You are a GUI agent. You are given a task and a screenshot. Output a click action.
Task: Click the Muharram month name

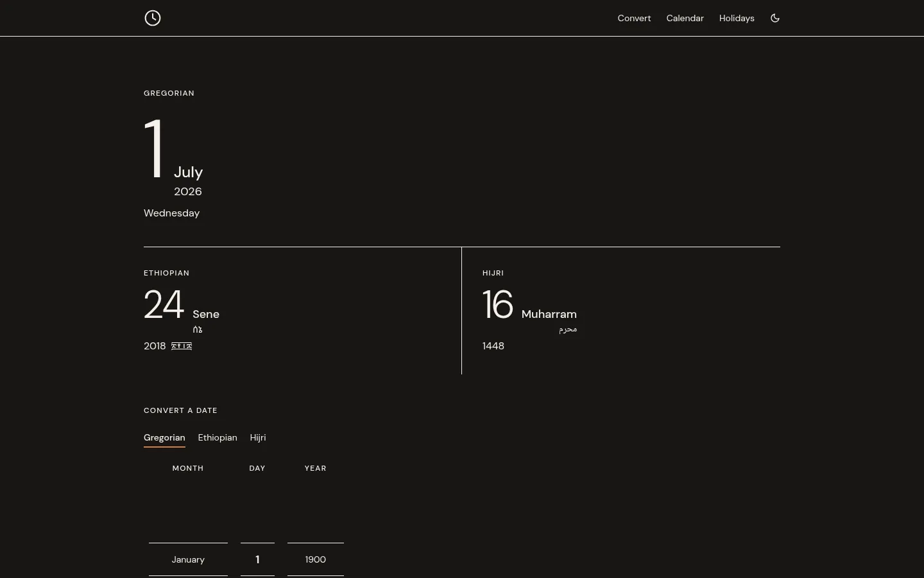click(549, 314)
